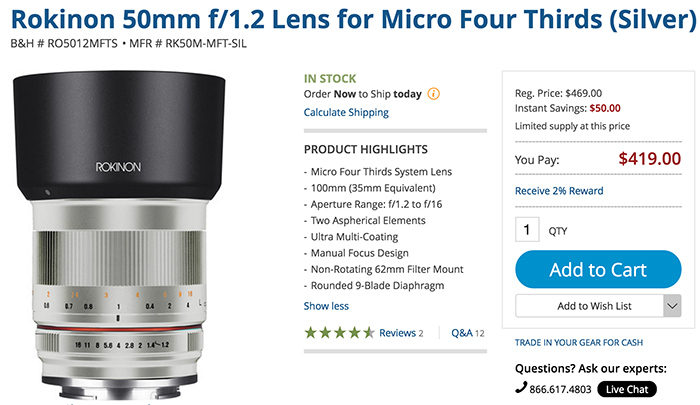The image size is (700, 405).
Task: Focus the QTY quantity input field
Action: tap(528, 230)
